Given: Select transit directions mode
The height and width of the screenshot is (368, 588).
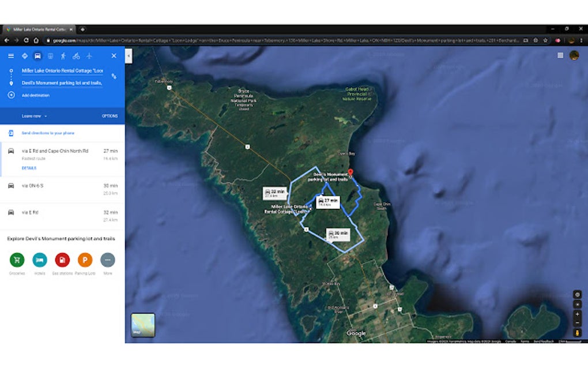Looking at the screenshot, I should 50,56.
